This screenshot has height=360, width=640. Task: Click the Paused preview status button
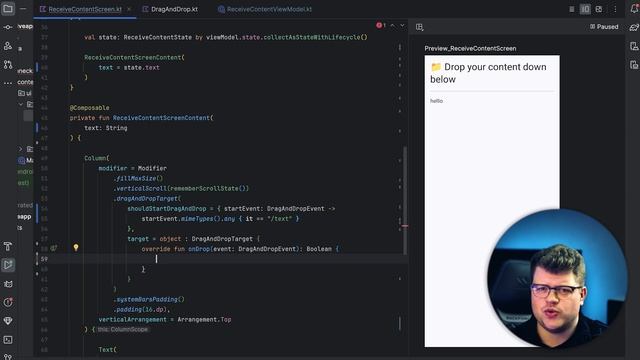tap(604, 27)
